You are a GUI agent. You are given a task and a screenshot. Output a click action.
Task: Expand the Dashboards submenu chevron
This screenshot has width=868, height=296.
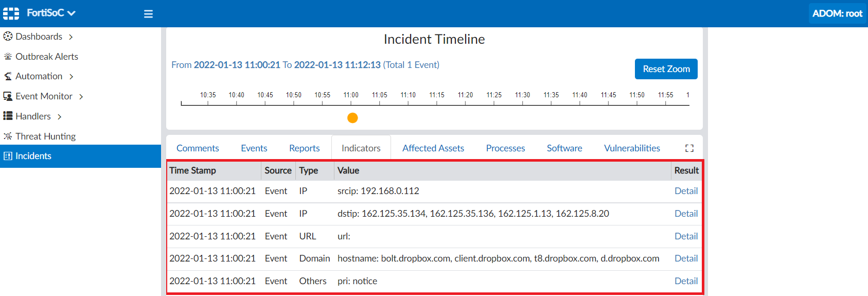71,37
